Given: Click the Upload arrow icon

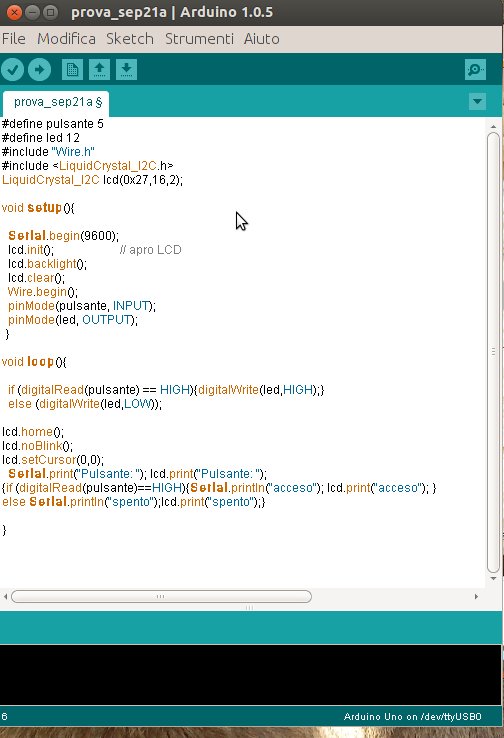Looking at the screenshot, I should coord(40,70).
